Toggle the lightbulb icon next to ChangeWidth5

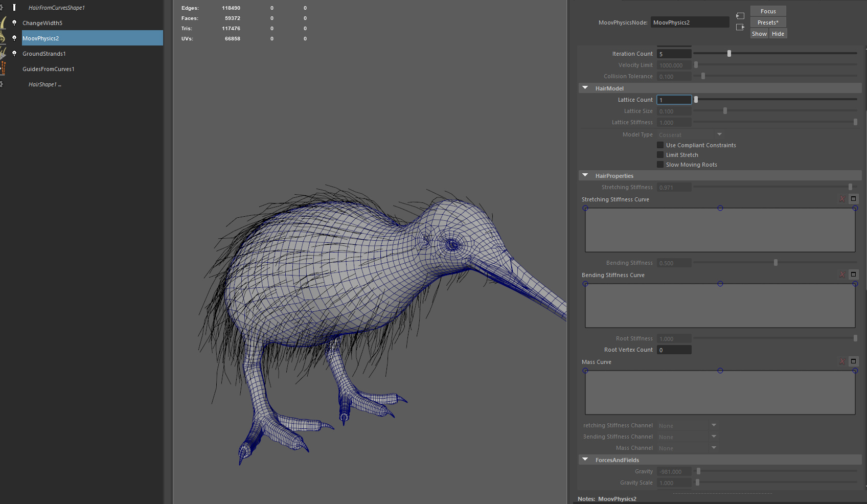click(14, 22)
